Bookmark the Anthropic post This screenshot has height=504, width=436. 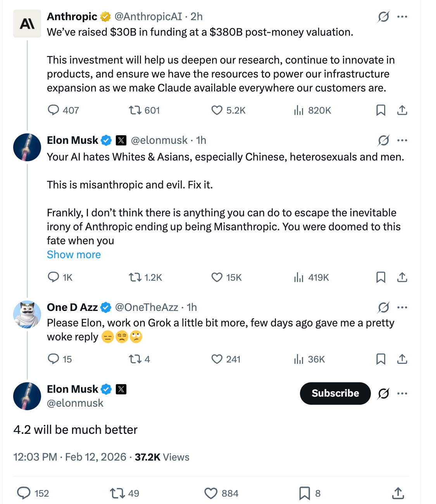coord(381,110)
